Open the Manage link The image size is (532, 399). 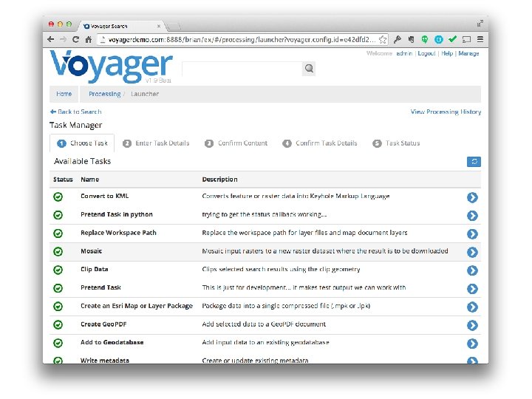pyautogui.click(x=468, y=53)
